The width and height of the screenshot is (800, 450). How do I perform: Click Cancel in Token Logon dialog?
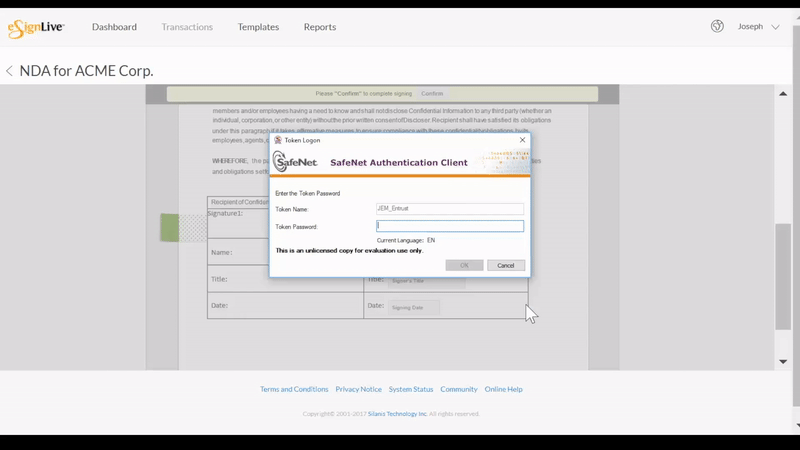[x=506, y=265]
